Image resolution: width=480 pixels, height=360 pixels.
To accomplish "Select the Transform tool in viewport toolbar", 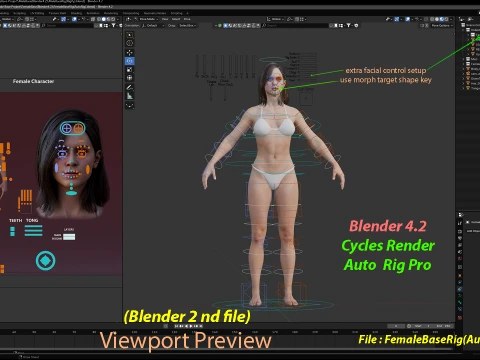I will click(x=130, y=78).
